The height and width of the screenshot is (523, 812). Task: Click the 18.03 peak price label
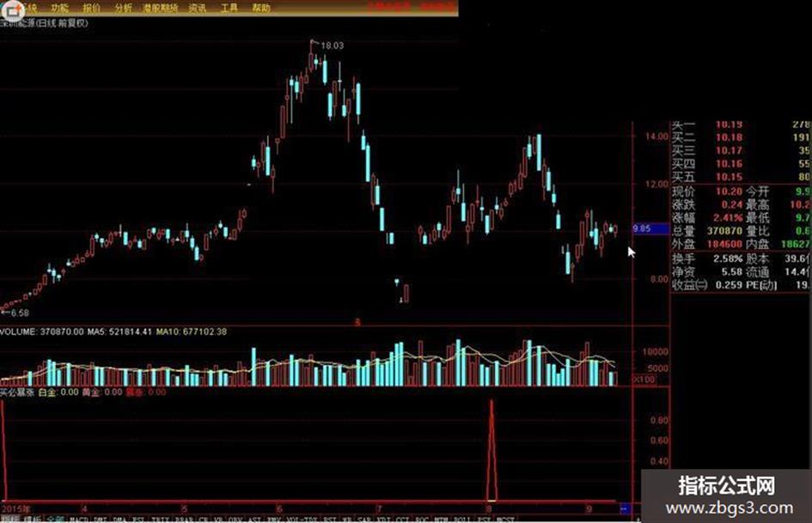(x=332, y=46)
